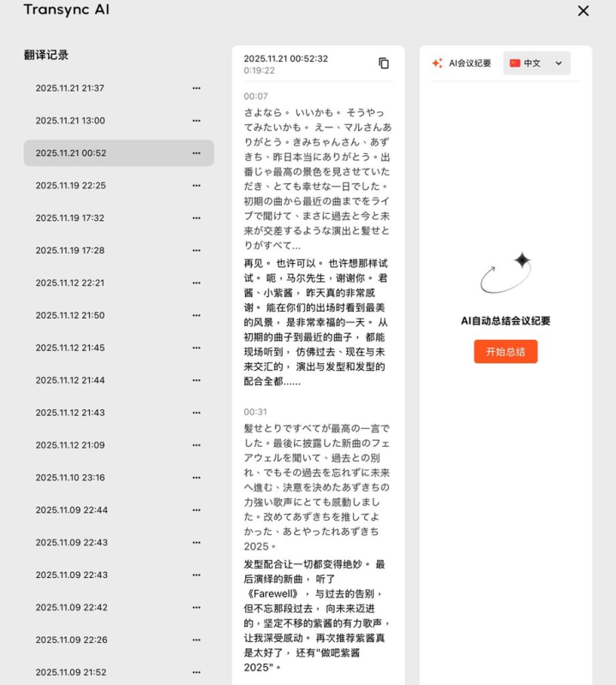Click the 开始总结 button

click(x=505, y=351)
